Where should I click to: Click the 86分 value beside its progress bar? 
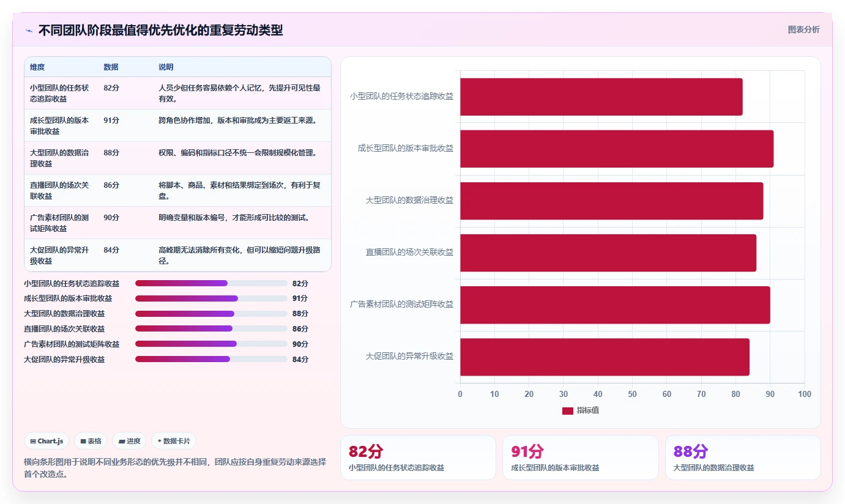(300, 328)
